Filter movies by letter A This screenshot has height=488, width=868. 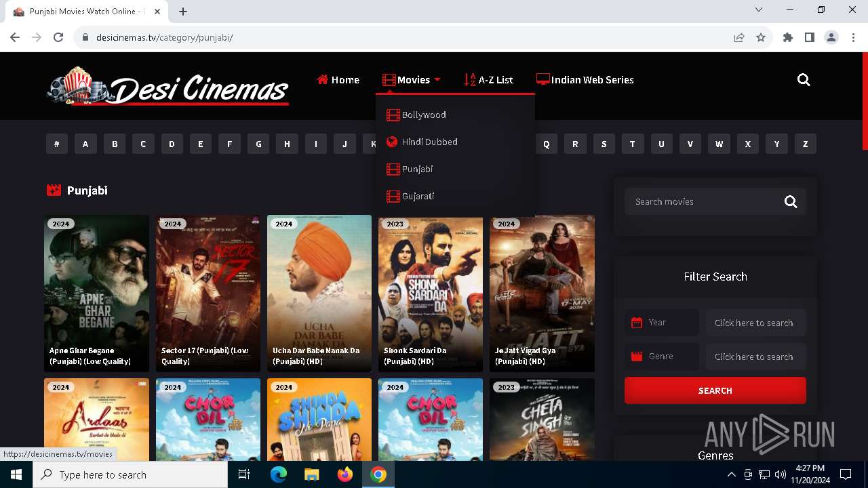(85, 144)
